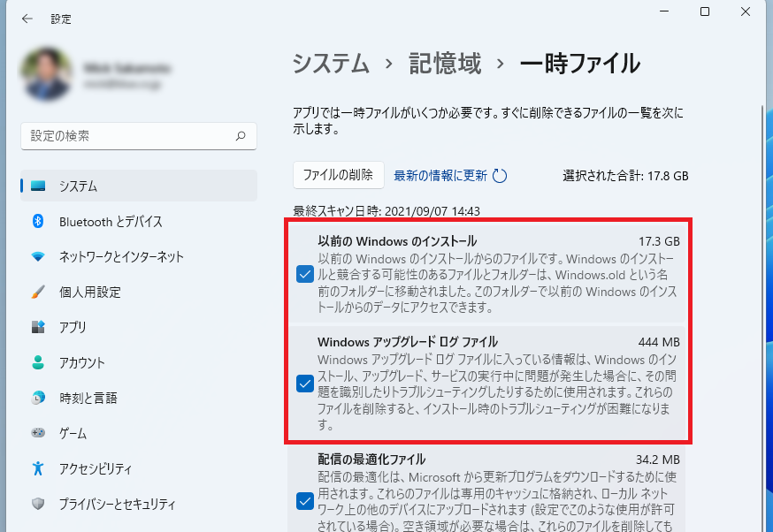This screenshot has width=773, height=532.
Task: Click the アカウント person icon
Action: (x=38, y=362)
